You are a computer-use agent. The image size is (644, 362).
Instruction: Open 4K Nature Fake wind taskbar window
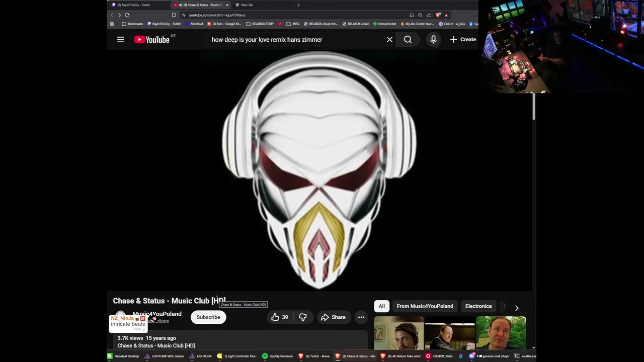point(400,356)
